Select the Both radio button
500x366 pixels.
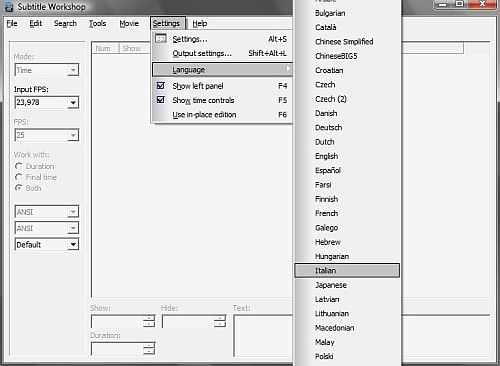[19, 188]
